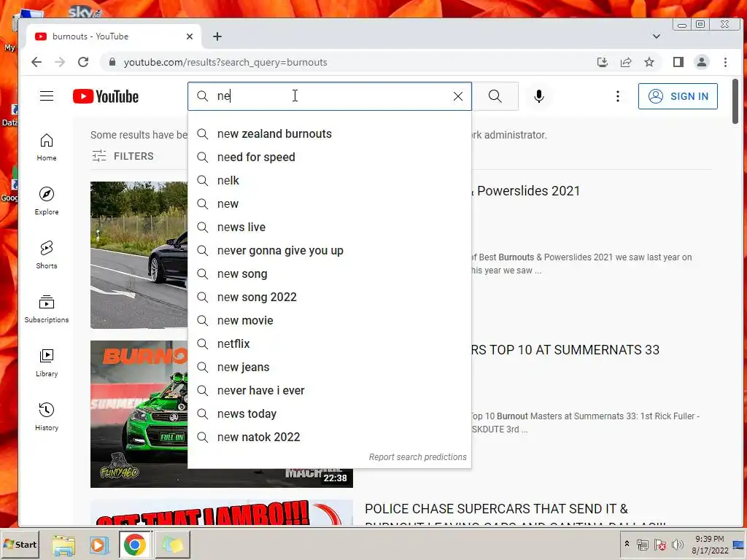This screenshot has width=747, height=560.
Task: Choose the "netflix" suggestion
Action: tap(330, 344)
